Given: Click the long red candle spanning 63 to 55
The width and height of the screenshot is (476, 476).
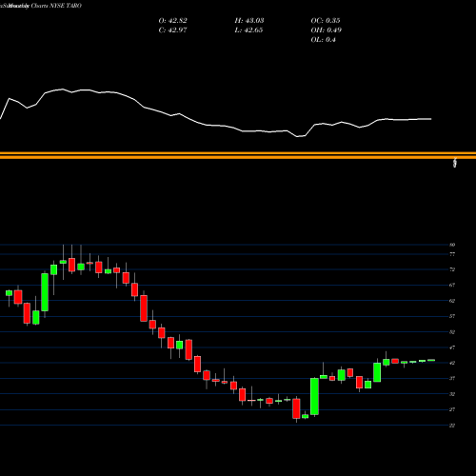Looking at the screenshot, I should tap(144, 308).
